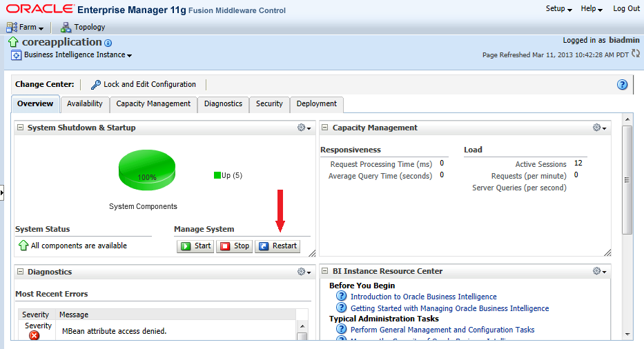Click the Farm servers icon
The image size is (644, 349).
point(12,28)
